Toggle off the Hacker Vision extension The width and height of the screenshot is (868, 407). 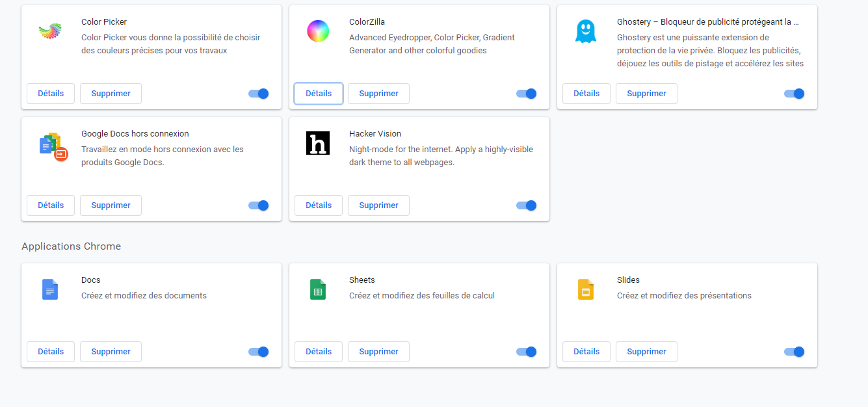pyautogui.click(x=526, y=205)
